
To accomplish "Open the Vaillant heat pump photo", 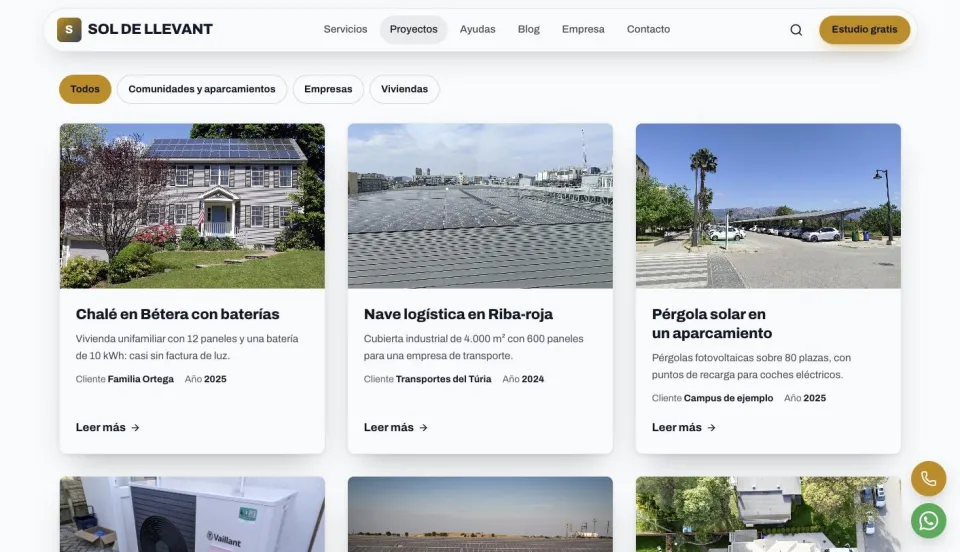I will tap(192, 514).
